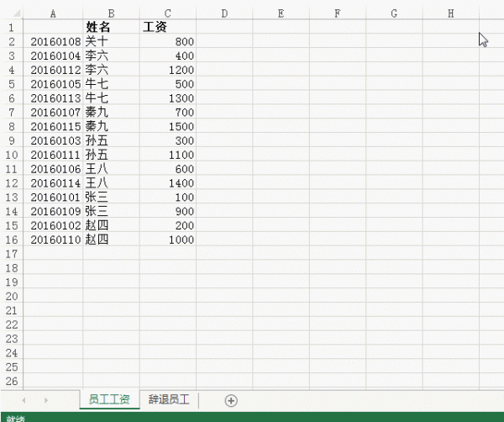This screenshot has width=504, height=422.
Task: Select row 16 header
Action: click(11, 240)
